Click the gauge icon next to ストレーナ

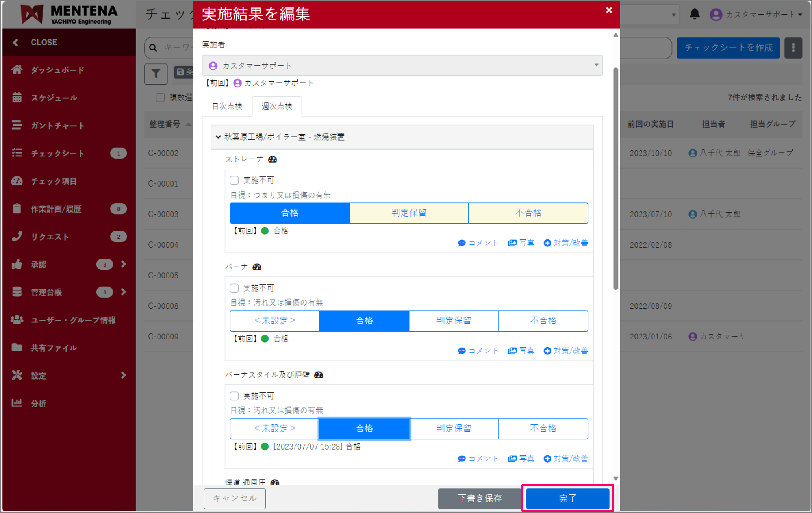[273, 159]
